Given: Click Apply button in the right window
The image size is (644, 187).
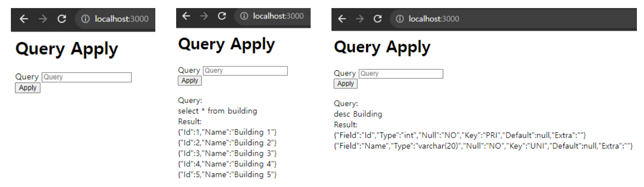Looking at the screenshot, I should click(346, 84).
